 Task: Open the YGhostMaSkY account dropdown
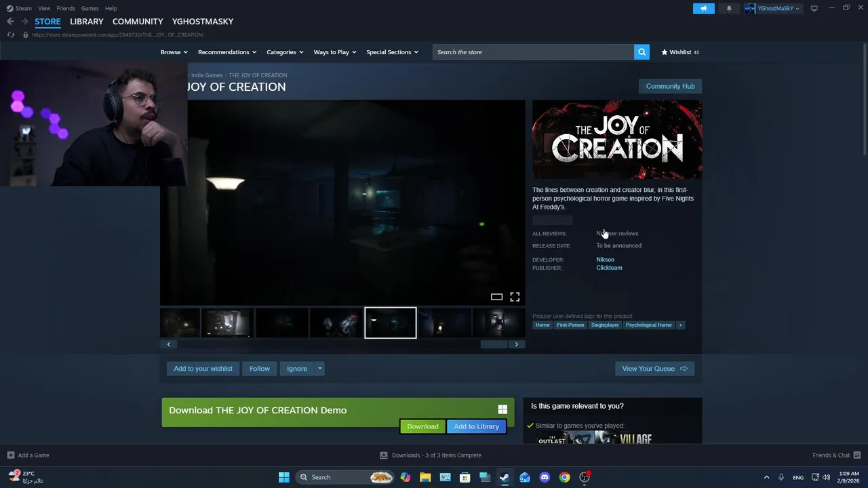tap(772, 8)
